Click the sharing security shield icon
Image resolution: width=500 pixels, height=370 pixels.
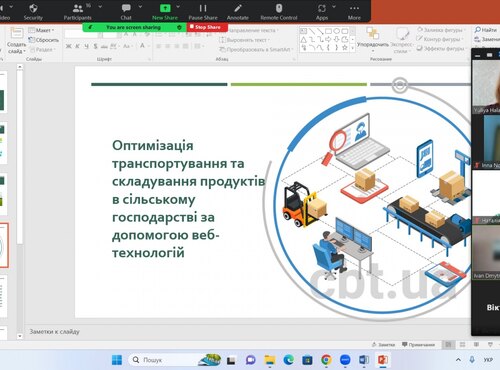click(179, 27)
